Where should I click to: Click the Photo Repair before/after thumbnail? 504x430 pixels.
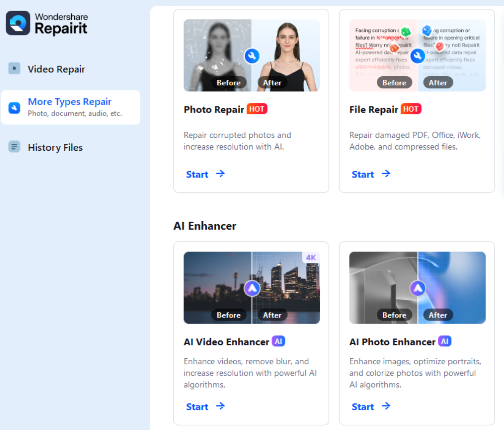coord(252,55)
